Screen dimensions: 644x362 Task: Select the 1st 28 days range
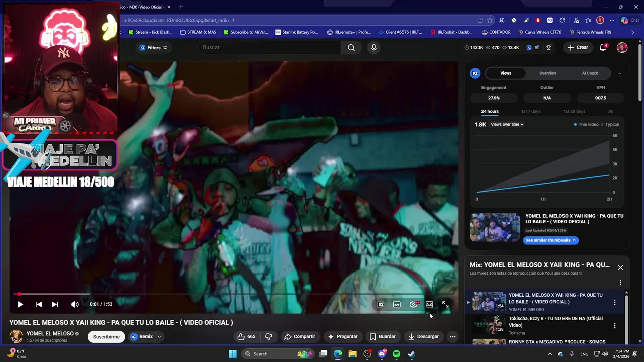(x=574, y=111)
